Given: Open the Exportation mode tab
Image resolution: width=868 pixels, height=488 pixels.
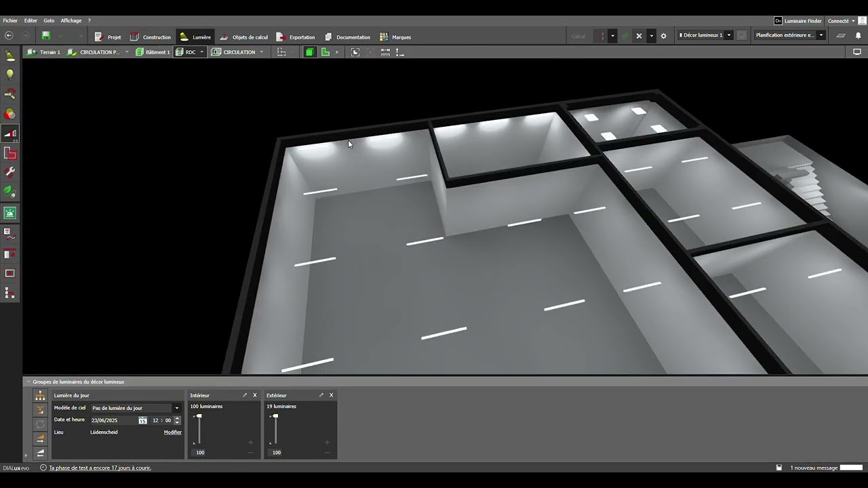Looking at the screenshot, I should [x=296, y=37].
